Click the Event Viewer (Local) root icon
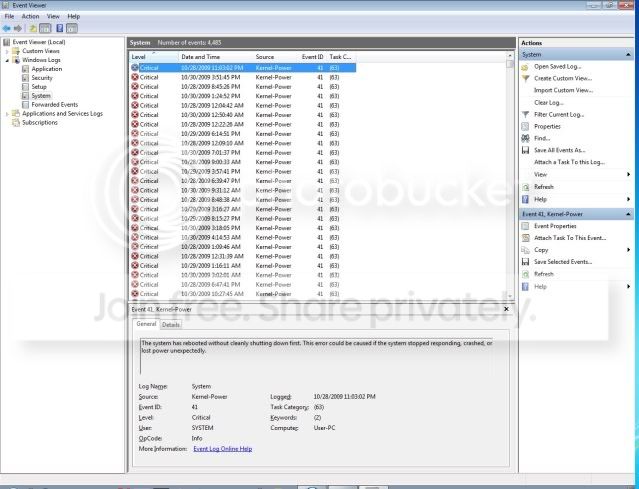The image size is (639, 489). click(6, 42)
